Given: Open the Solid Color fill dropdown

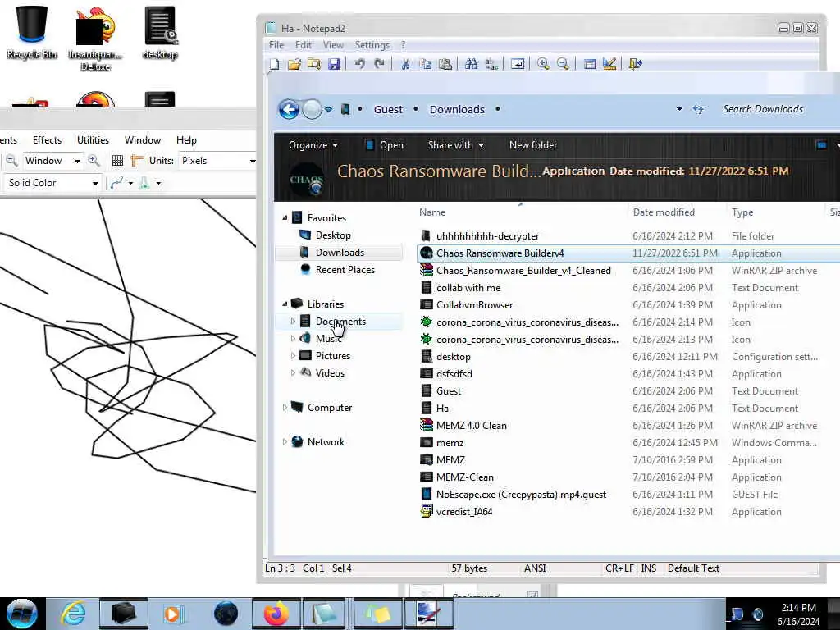Looking at the screenshot, I should [x=95, y=183].
